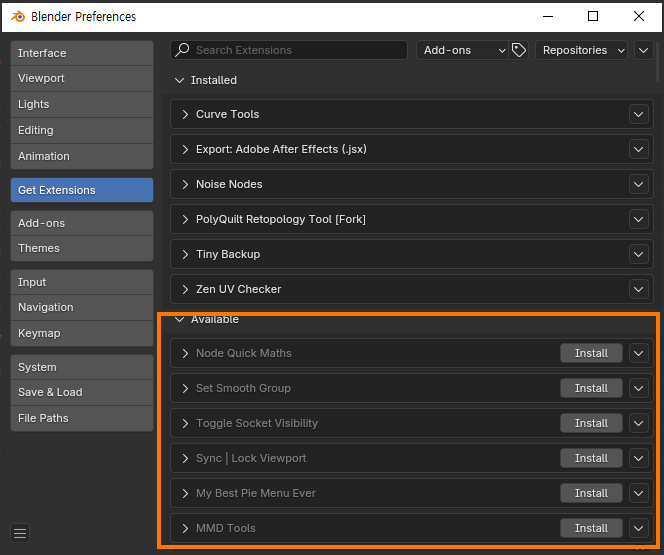Open Curve Tools options dropdown
664x555 pixels.
639,114
